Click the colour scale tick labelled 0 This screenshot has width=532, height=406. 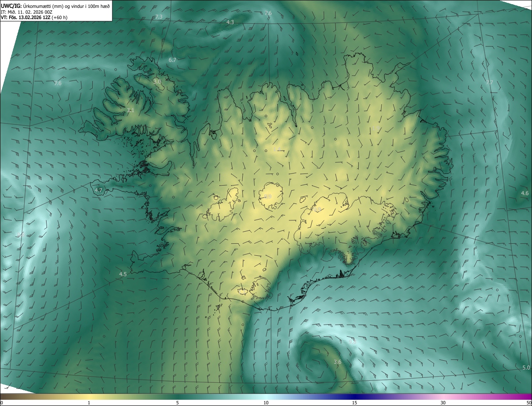click(x=1, y=403)
